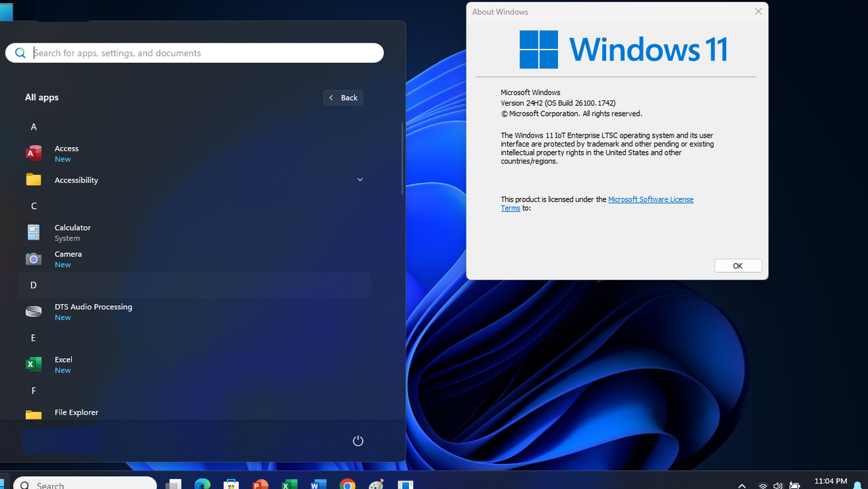Image resolution: width=868 pixels, height=489 pixels.
Task: Open Microsoft Edge from the taskbar
Action: coord(202,484)
